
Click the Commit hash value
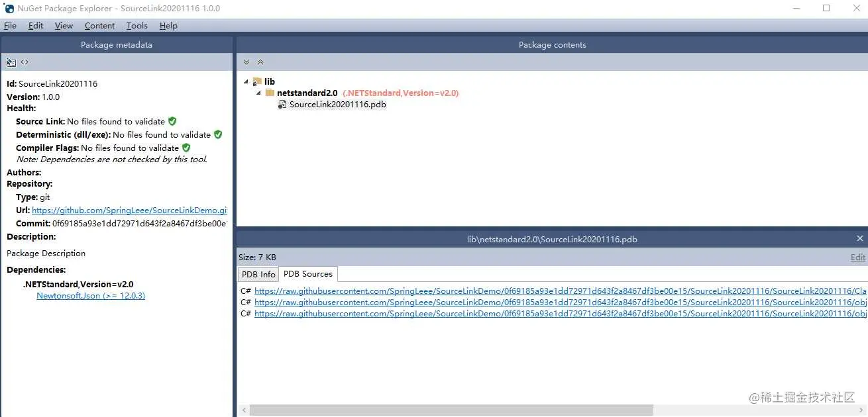pyautogui.click(x=140, y=223)
